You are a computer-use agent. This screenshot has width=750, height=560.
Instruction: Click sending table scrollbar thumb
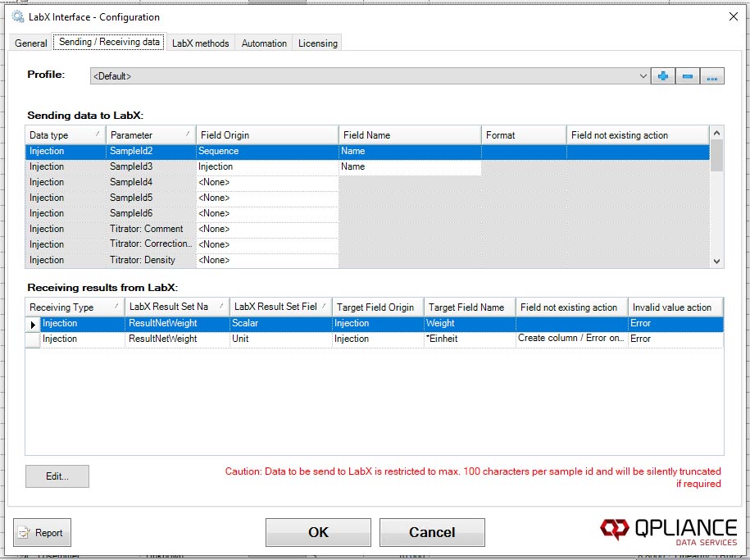pos(716,156)
